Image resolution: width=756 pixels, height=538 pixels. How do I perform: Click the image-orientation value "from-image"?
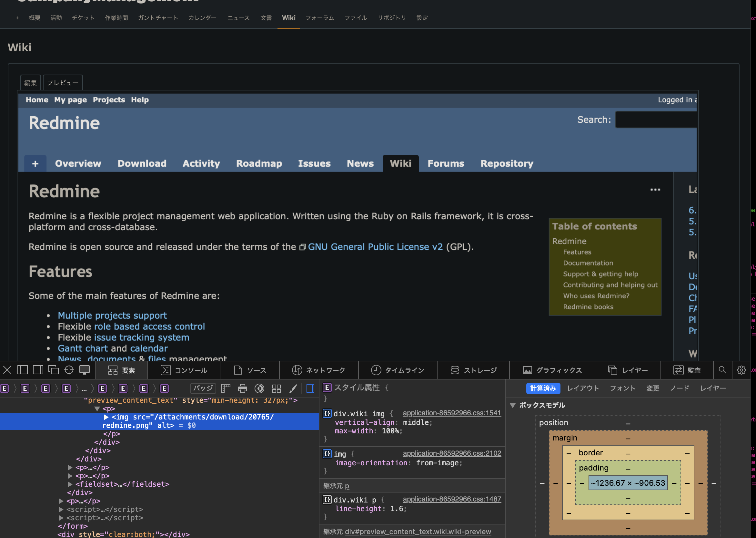(437, 463)
